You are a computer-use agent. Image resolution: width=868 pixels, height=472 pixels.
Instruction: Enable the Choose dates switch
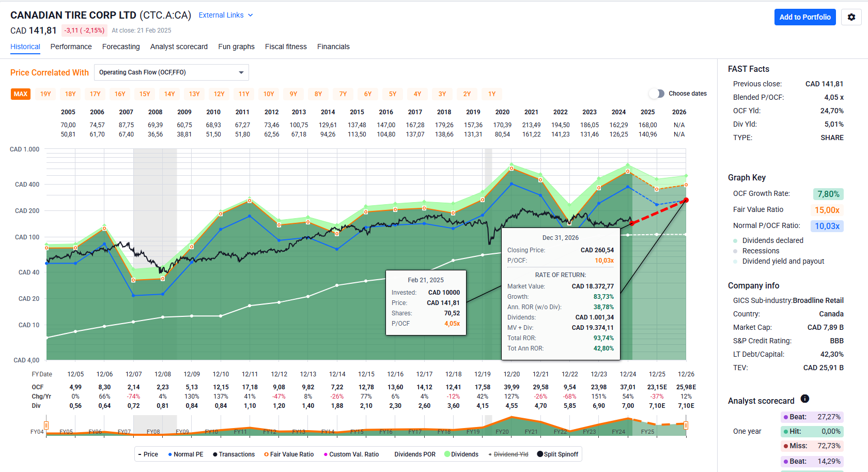point(657,94)
